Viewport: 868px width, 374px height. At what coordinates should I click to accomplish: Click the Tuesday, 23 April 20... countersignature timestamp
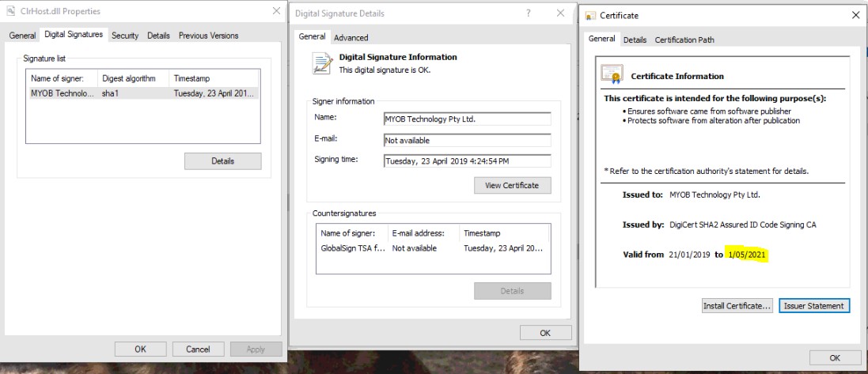coord(504,248)
